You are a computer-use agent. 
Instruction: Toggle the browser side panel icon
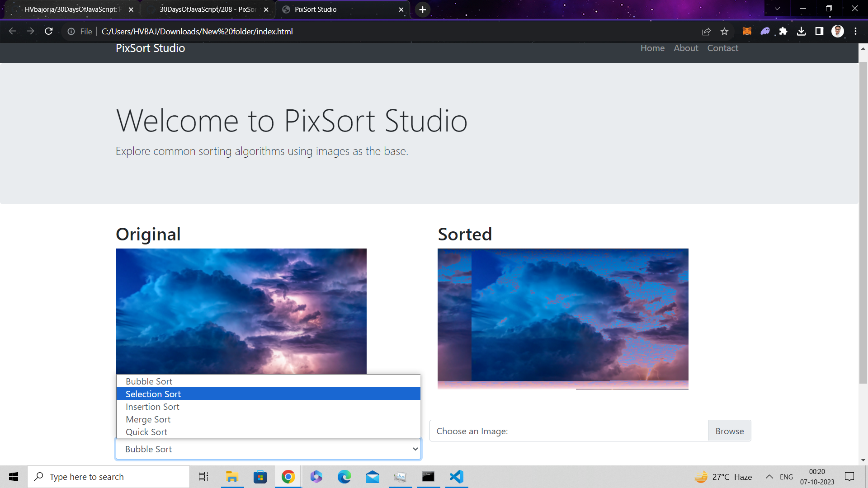tap(819, 31)
